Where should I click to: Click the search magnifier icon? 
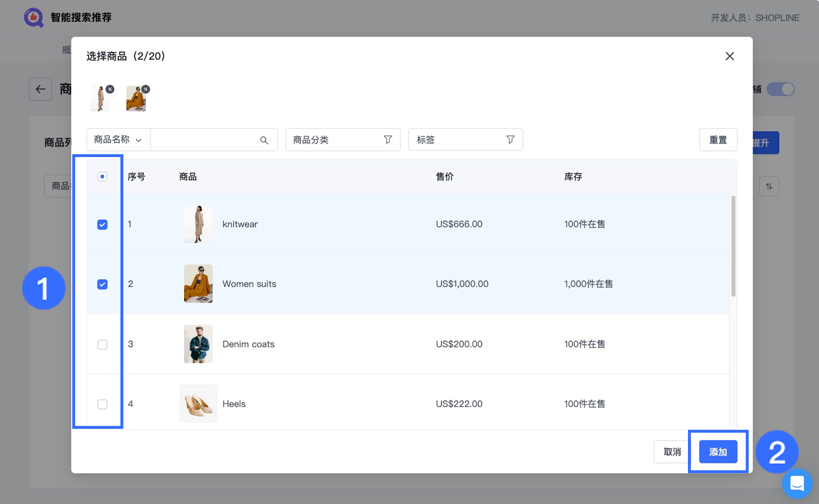coord(264,140)
